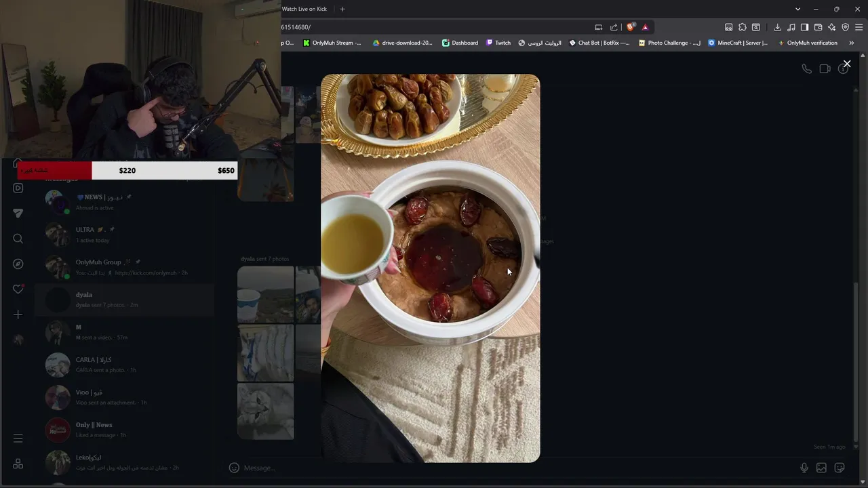Open the browser Downloads icon

coord(777,27)
